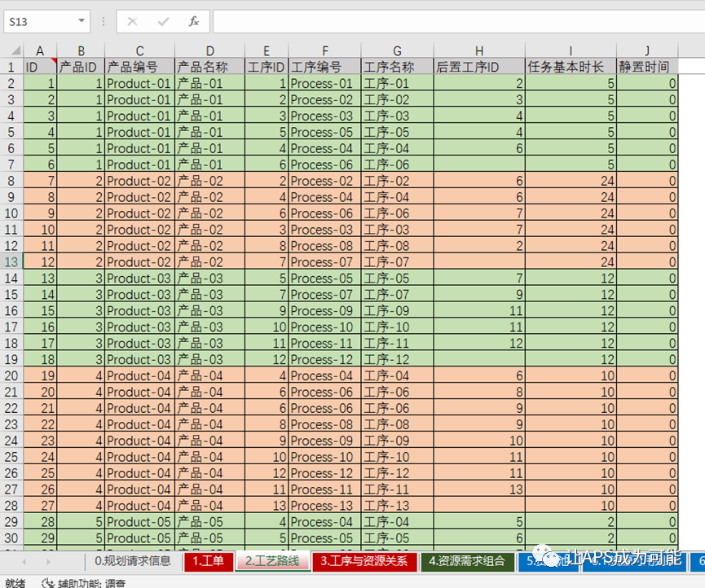Image resolution: width=705 pixels, height=588 pixels.
Task: Click Process-08 cell in row 12
Action: pos(325,246)
